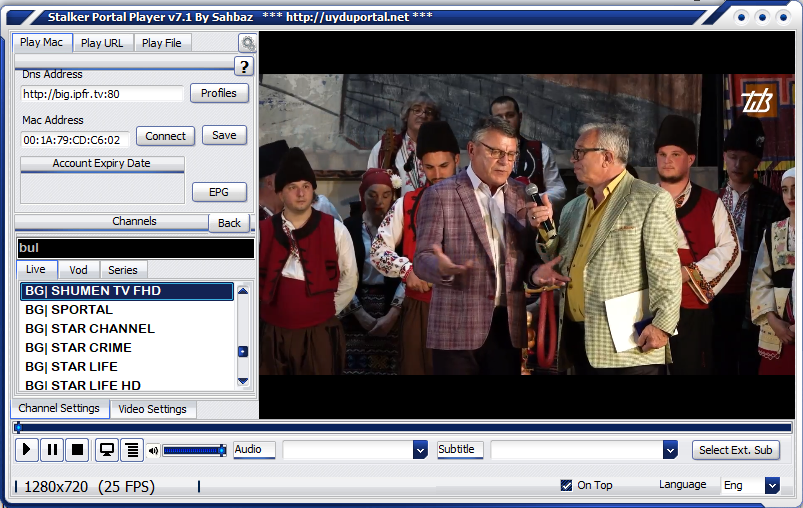Click the Back button beside Channels
803x508 pixels.
click(229, 223)
